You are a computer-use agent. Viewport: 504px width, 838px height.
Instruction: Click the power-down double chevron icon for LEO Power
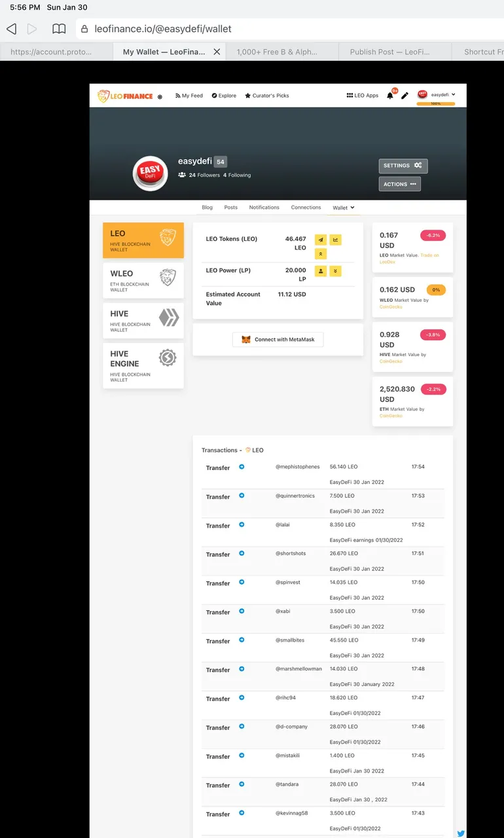[x=336, y=270]
